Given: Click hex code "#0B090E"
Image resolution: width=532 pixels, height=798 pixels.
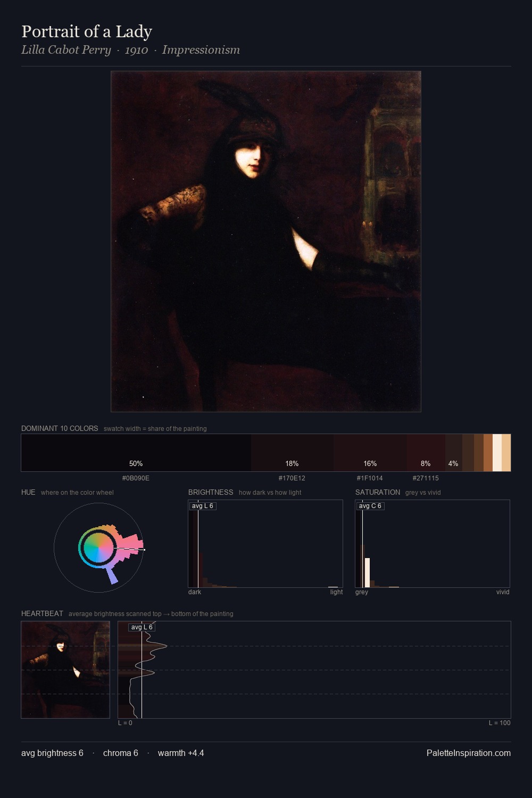Looking at the screenshot, I should click(136, 478).
